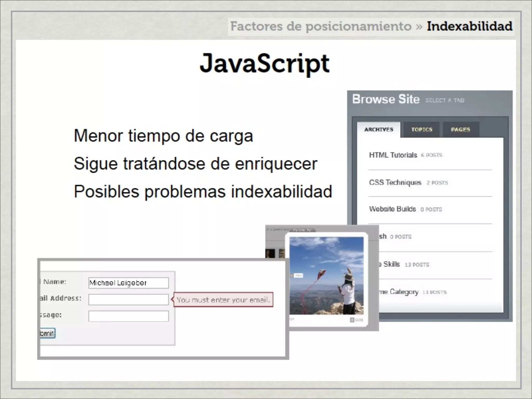532x399 pixels.
Task: Click the Indexabilidad breadcrumb heading
Action: 469,26
